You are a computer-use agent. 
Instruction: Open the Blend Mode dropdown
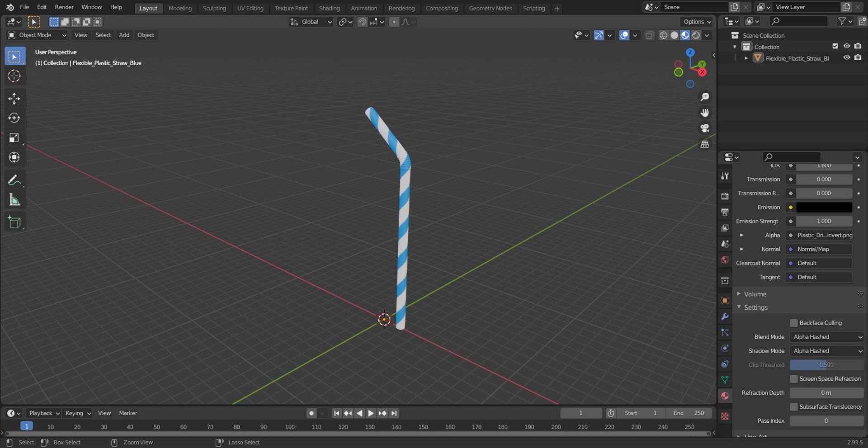coord(826,337)
